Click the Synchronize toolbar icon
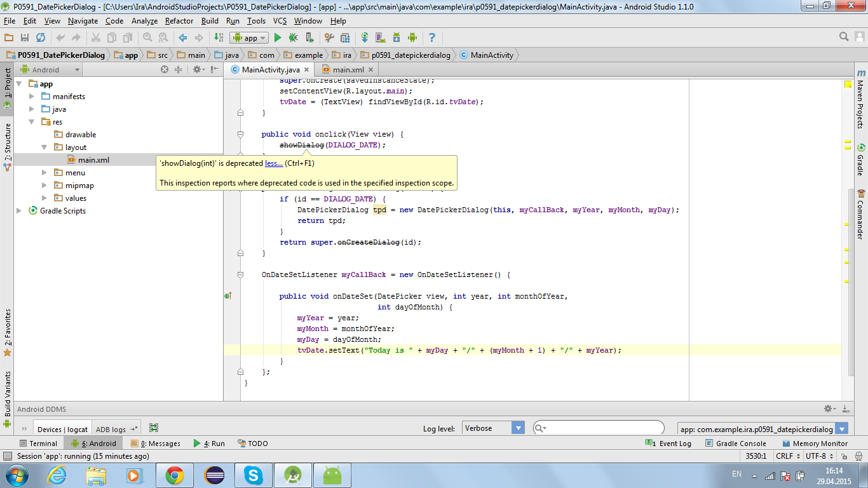The height and width of the screenshot is (488, 868). (41, 38)
